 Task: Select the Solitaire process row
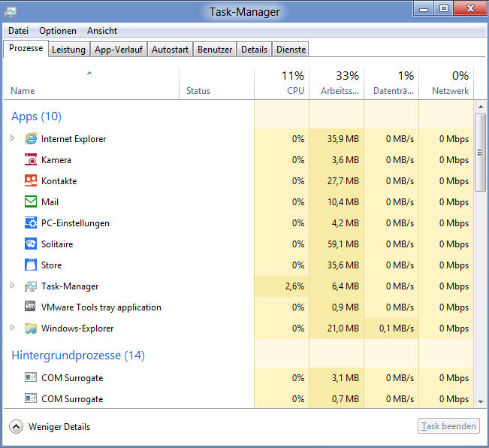(239, 244)
